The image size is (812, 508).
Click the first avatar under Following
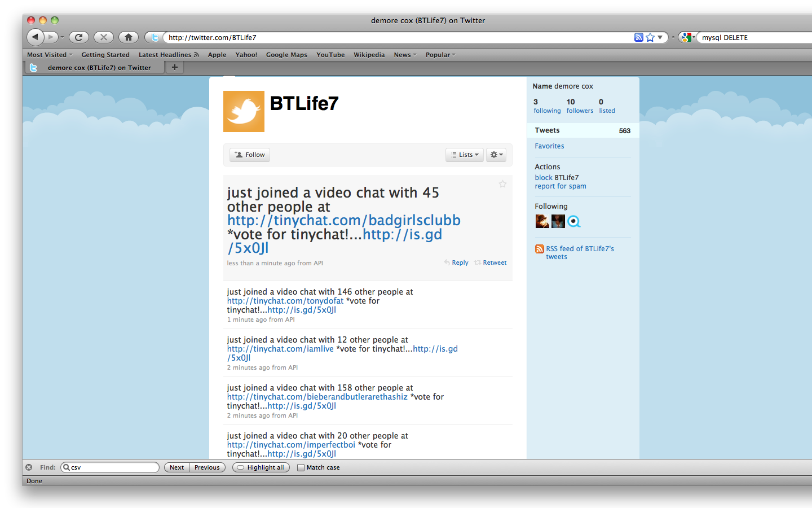[x=542, y=221]
